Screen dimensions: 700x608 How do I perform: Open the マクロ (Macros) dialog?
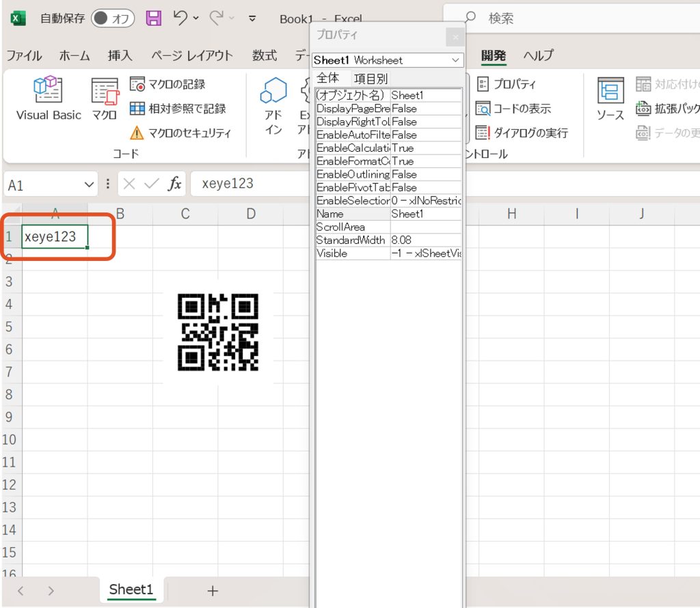coord(105,98)
